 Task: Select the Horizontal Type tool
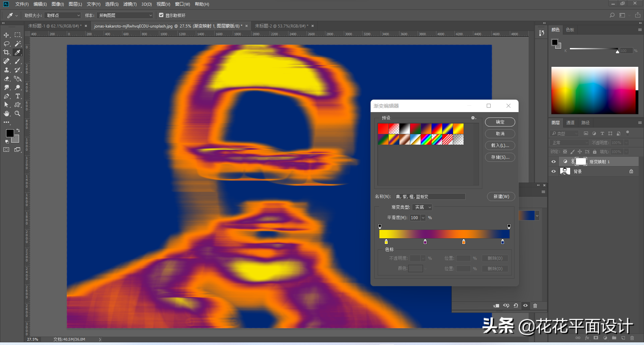coord(17,96)
